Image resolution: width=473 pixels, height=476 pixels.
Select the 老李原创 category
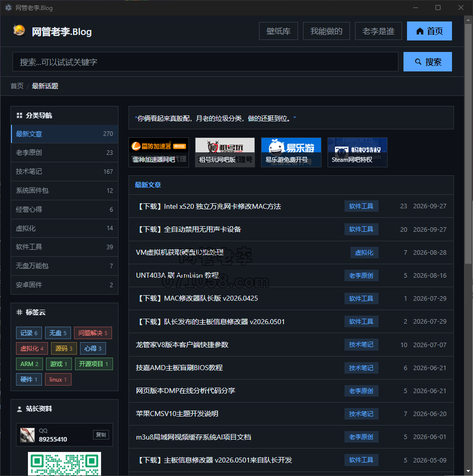[64, 153]
